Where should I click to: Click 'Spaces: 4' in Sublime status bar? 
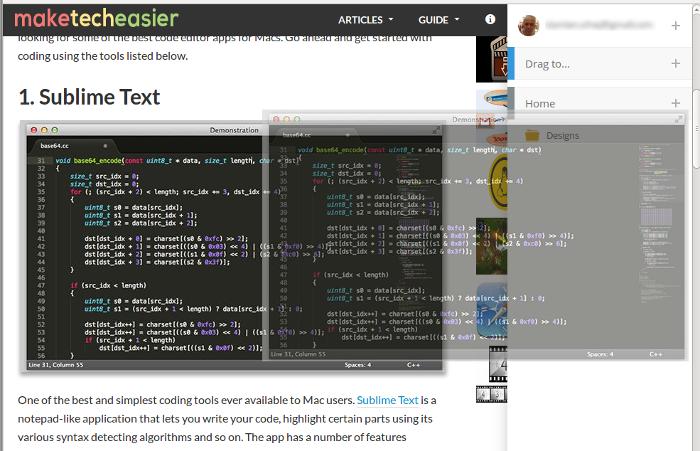358,365
